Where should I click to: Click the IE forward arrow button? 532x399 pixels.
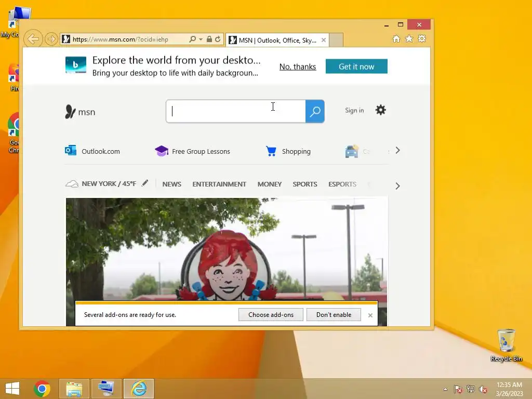tap(51, 39)
